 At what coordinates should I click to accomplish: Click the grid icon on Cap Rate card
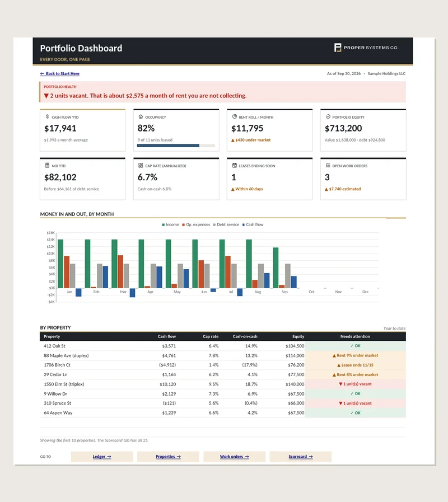click(x=141, y=166)
